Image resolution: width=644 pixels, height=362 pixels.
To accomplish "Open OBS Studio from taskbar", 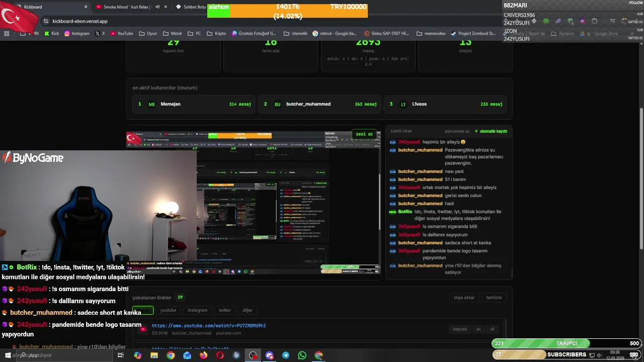I will pyautogui.click(x=253, y=355).
